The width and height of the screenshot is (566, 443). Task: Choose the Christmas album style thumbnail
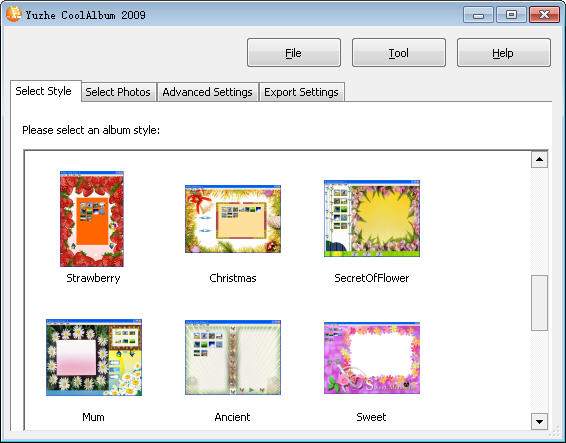coord(233,219)
